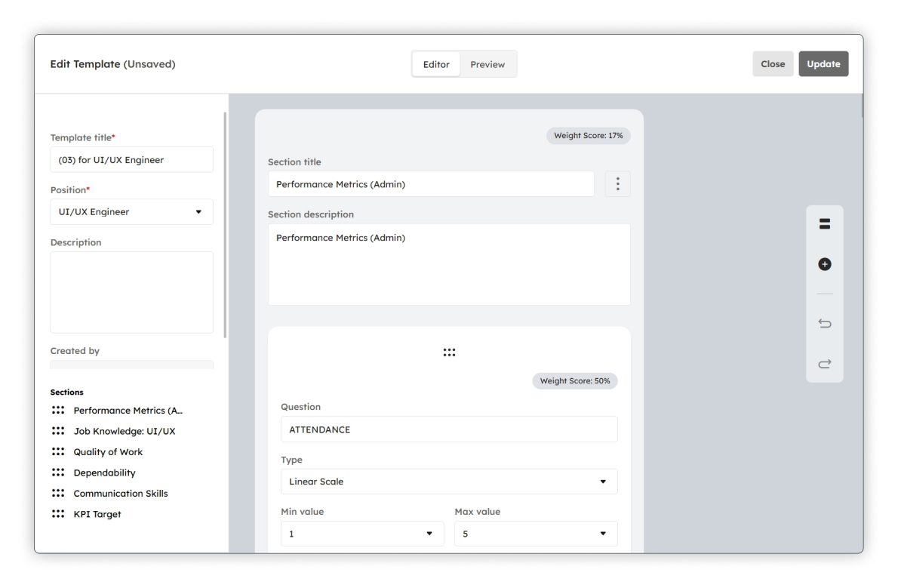Click the Close button

773,64
